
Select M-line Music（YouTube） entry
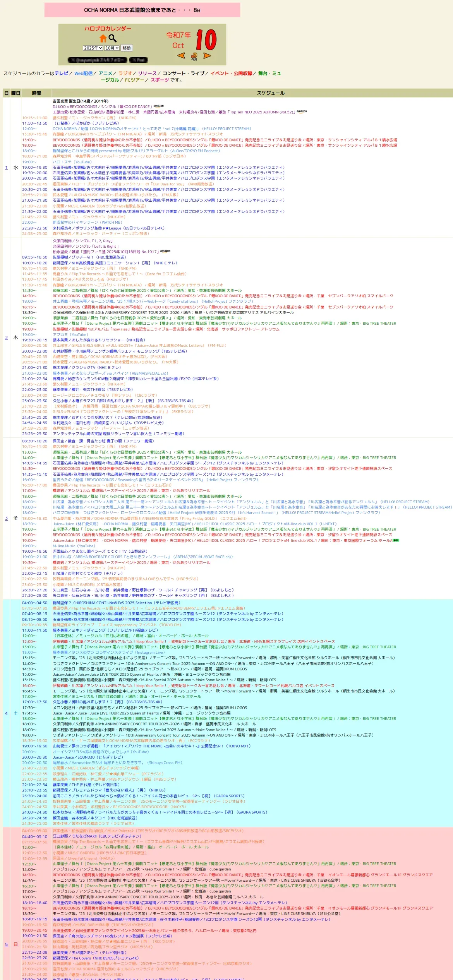point(75,546)
